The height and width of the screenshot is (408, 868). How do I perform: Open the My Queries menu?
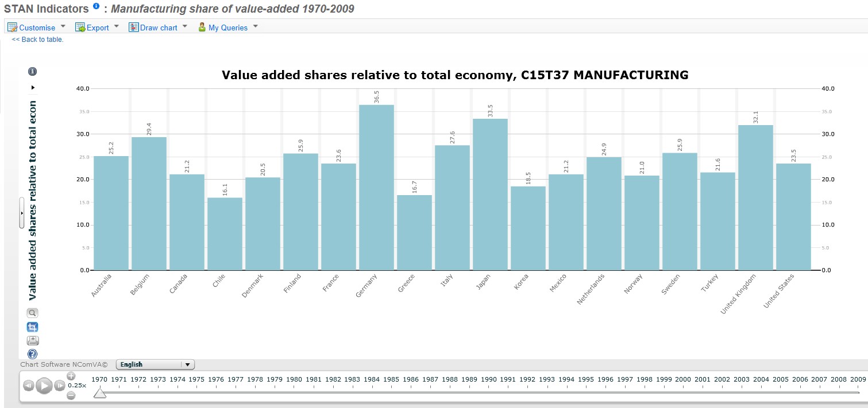[x=227, y=28]
